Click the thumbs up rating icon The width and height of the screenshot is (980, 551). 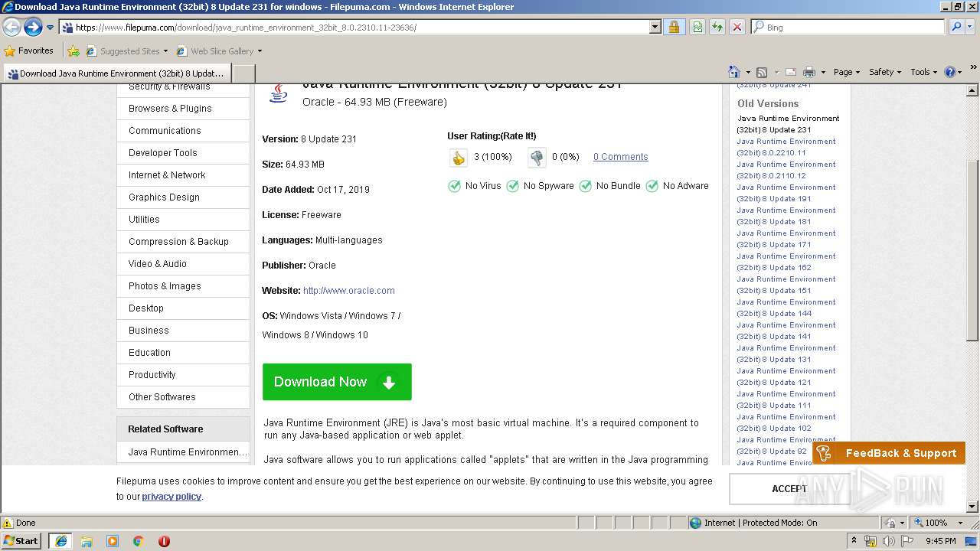(458, 158)
